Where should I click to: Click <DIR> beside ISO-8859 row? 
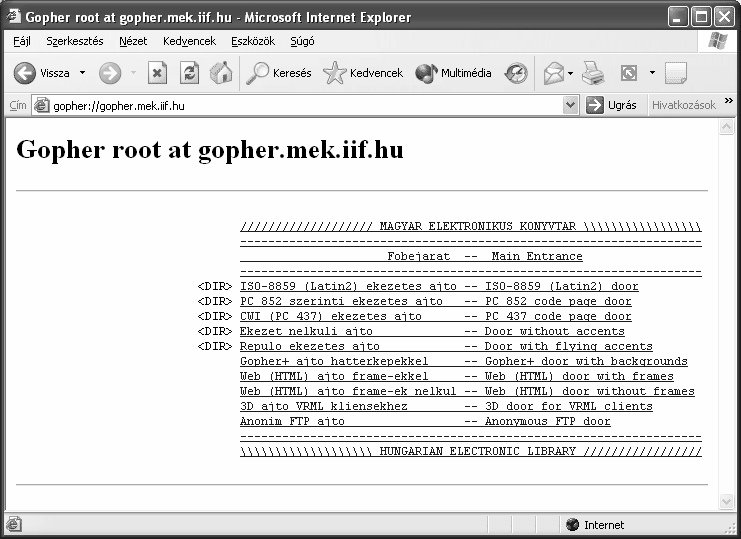(x=215, y=286)
